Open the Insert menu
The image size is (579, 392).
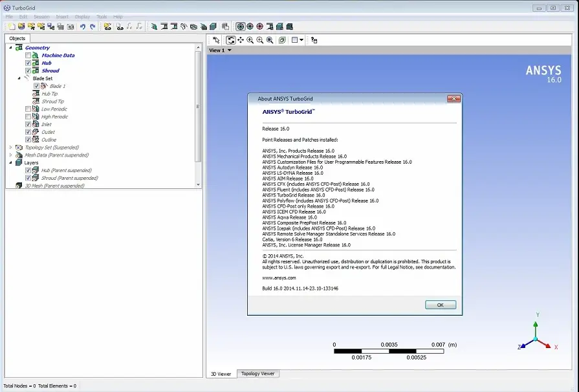62,17
